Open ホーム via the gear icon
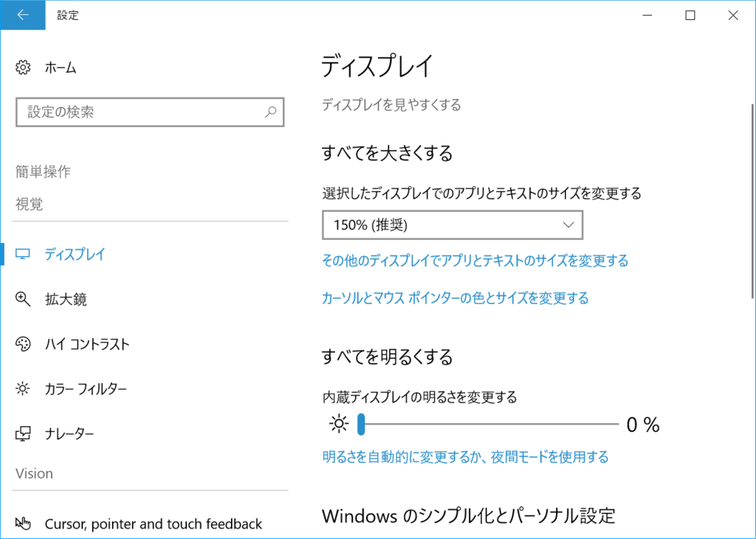The width and height of the screenshot is (756, 539). pyautogui.click(x=23, y=67)
